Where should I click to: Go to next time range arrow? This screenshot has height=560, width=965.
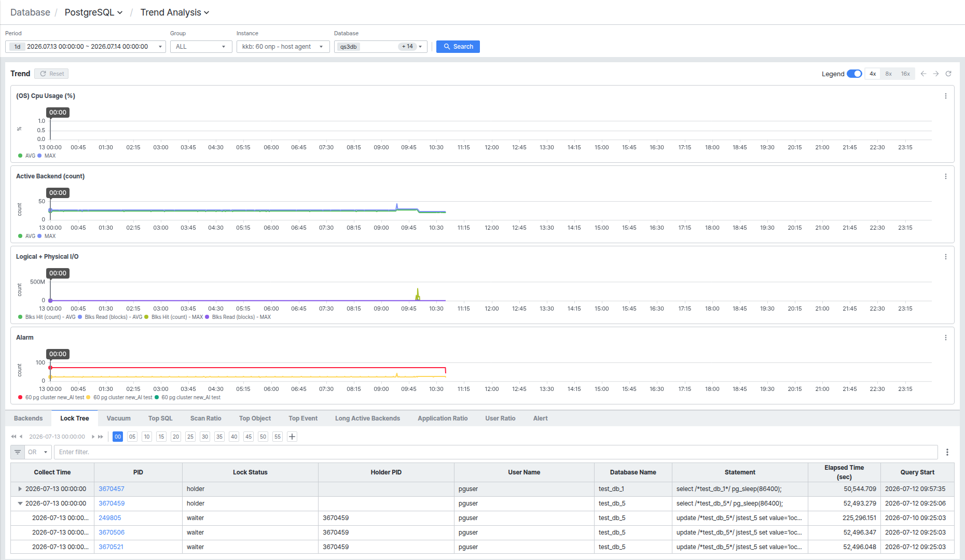(x=936, y=74)
